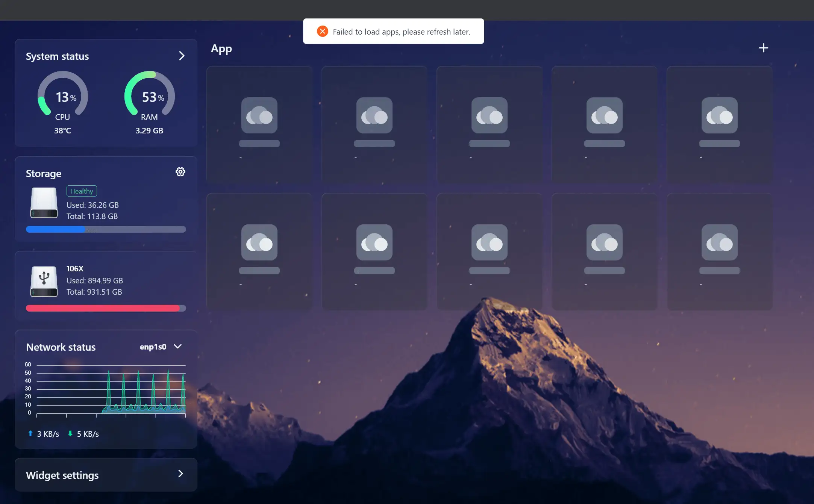Open the enp1s0 network interface dropdown
The width and height of the screenshot is (814, 504).
[161, 347]
